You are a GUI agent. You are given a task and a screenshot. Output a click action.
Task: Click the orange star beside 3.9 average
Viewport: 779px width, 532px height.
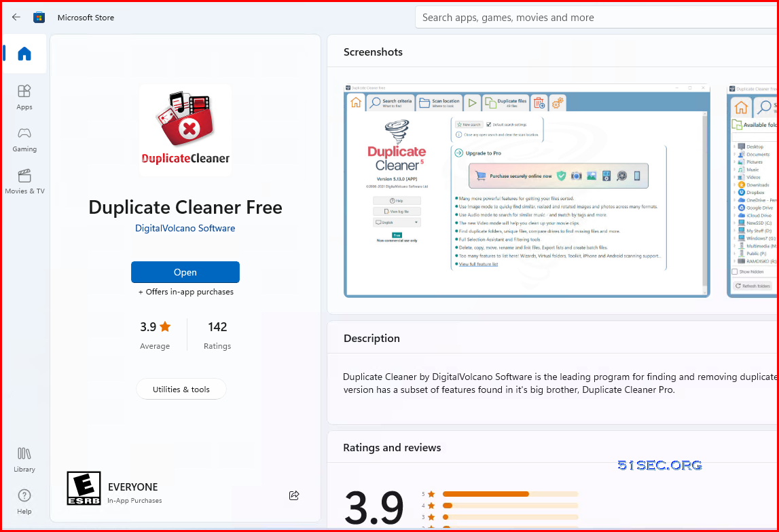pos(166,326)
